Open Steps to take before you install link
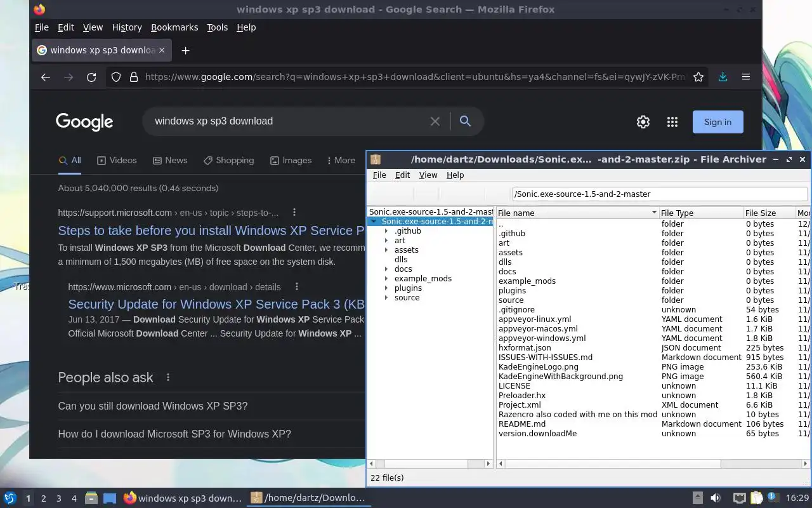The width and height of the screenshot is (812, 508). [x=211, y=231]
